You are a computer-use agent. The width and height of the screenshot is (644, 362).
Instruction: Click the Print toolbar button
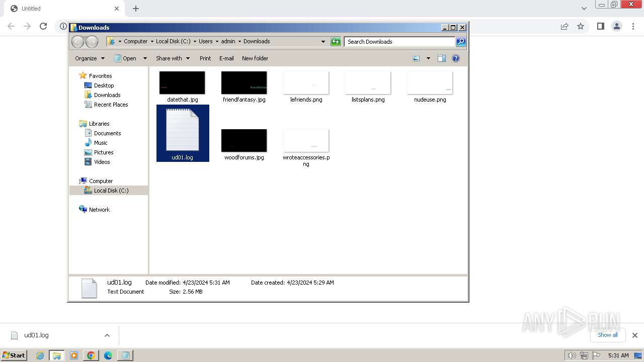coord(205,58)
